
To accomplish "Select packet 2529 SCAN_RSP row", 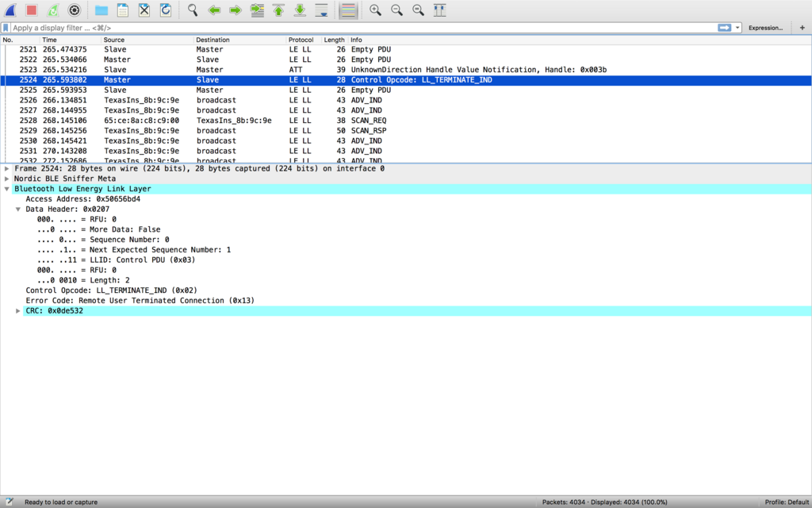I will 406,131.
